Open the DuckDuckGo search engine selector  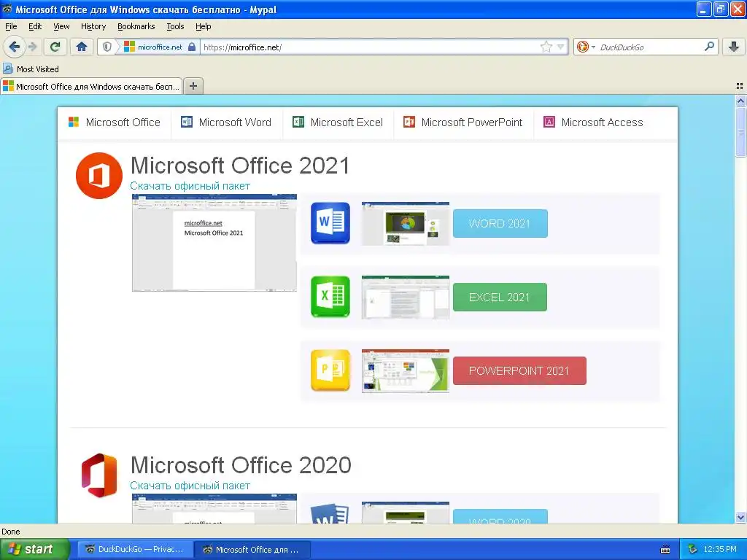pyautogui.click(x=586, y=47)
